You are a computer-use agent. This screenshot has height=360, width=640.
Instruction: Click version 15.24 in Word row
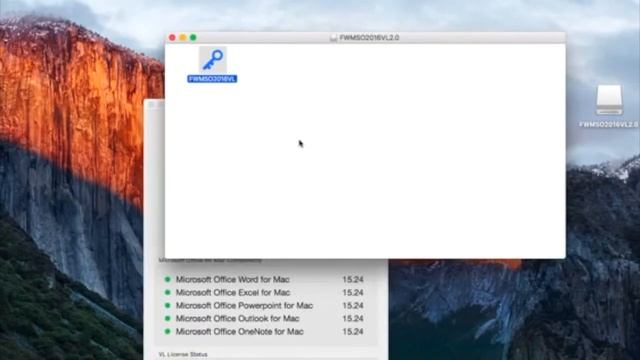click(353, 280)
